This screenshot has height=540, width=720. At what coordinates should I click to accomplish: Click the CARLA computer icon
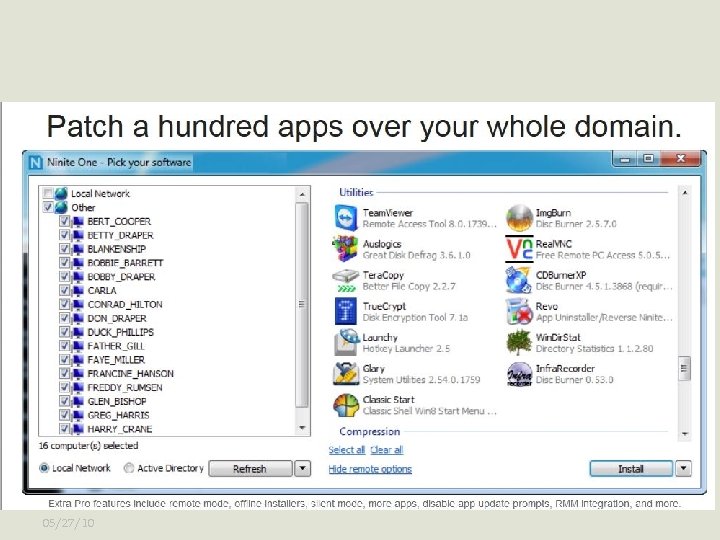pyautogui.click(x=78, y=291)
